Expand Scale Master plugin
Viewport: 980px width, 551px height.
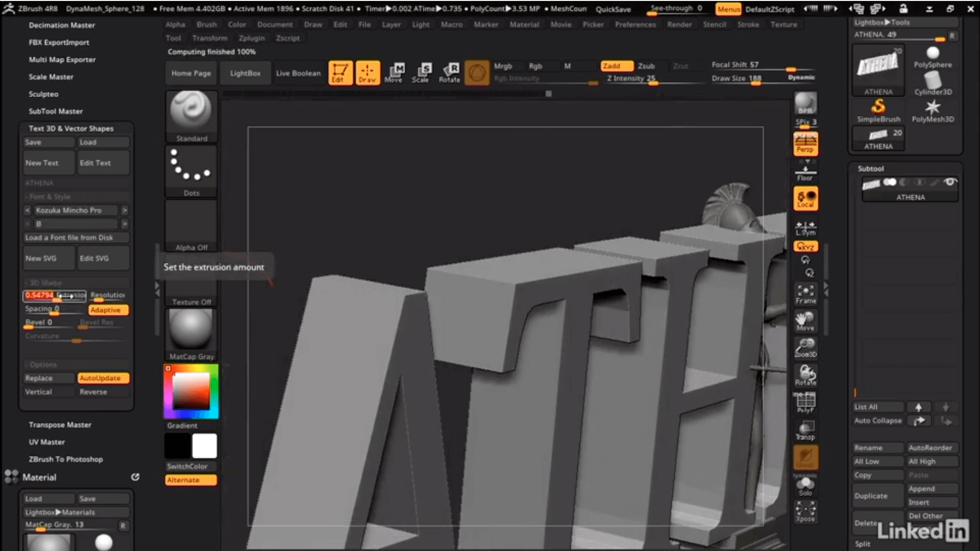coord(51,77)
